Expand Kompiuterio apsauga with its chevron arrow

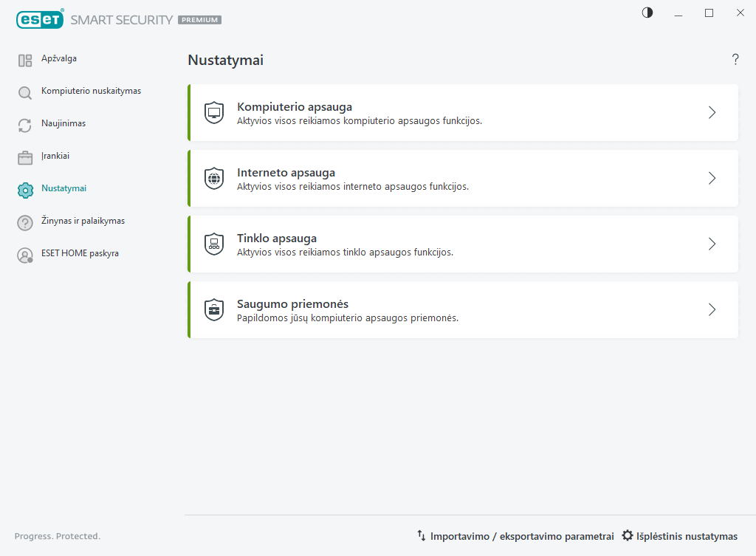pos(712,113)
